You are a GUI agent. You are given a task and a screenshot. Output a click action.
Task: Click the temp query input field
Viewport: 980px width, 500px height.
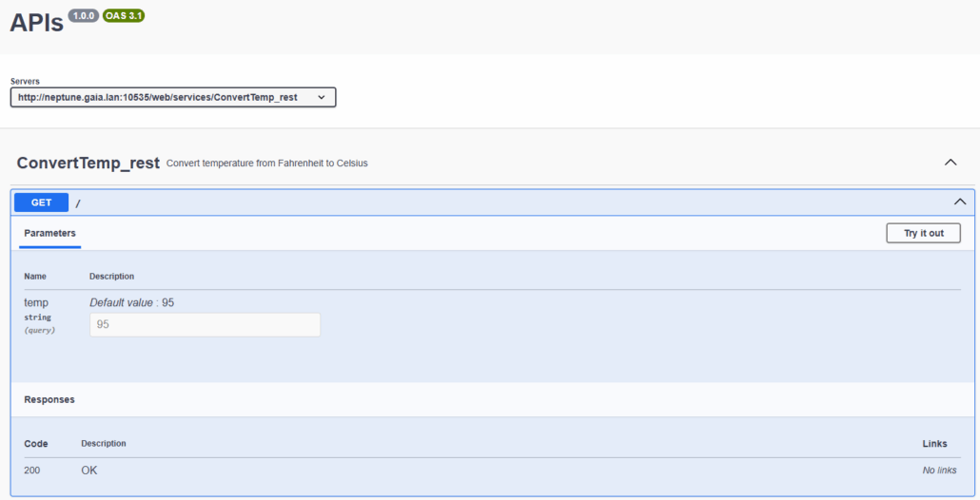pyautogui.click(x=205, y=324)
